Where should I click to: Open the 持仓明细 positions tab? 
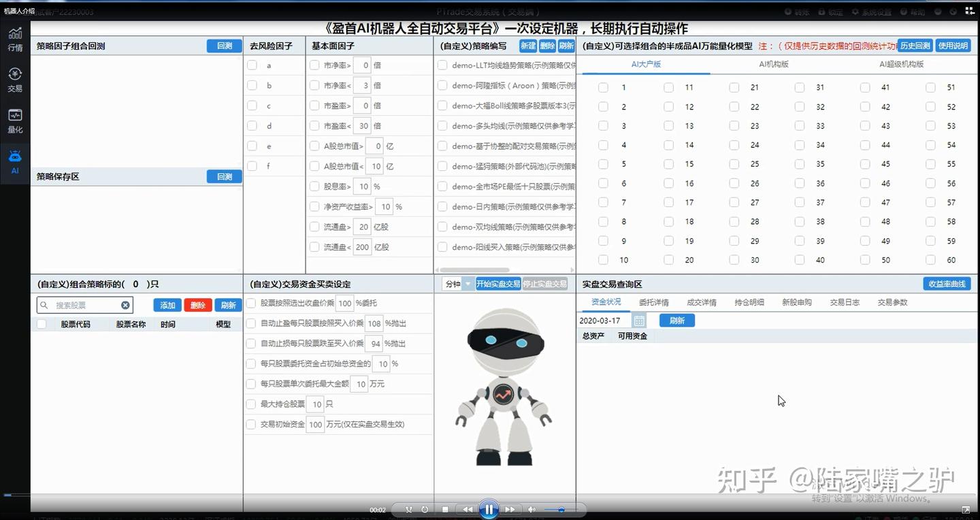749,302
